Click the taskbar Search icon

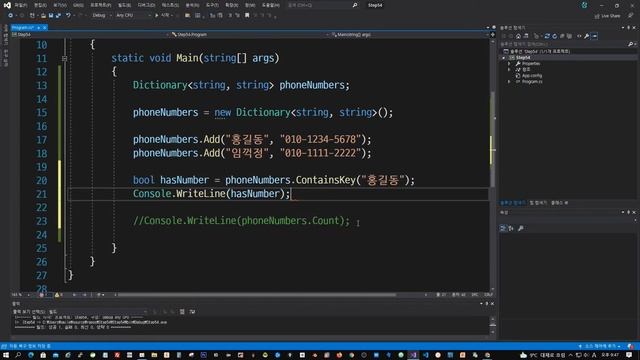coord(18,355)
